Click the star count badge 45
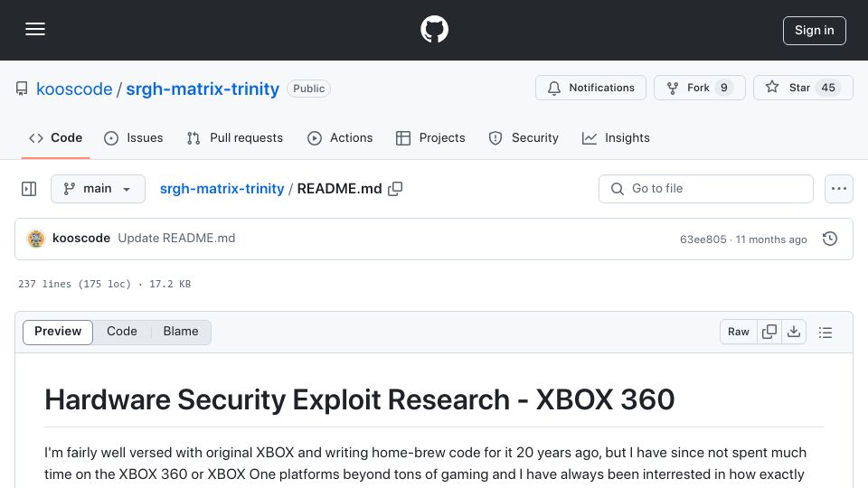The width and height of the screenshot is (868, 488). pos(827,88)
